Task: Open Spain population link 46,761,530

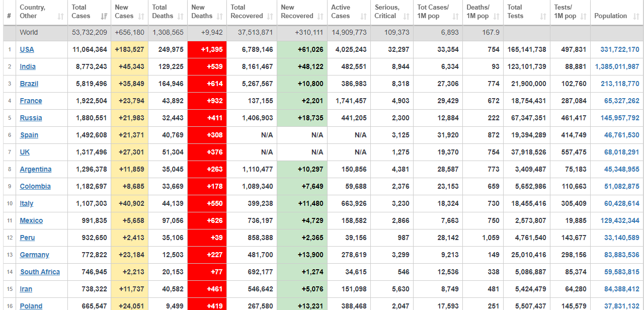Action: point(622,135)
